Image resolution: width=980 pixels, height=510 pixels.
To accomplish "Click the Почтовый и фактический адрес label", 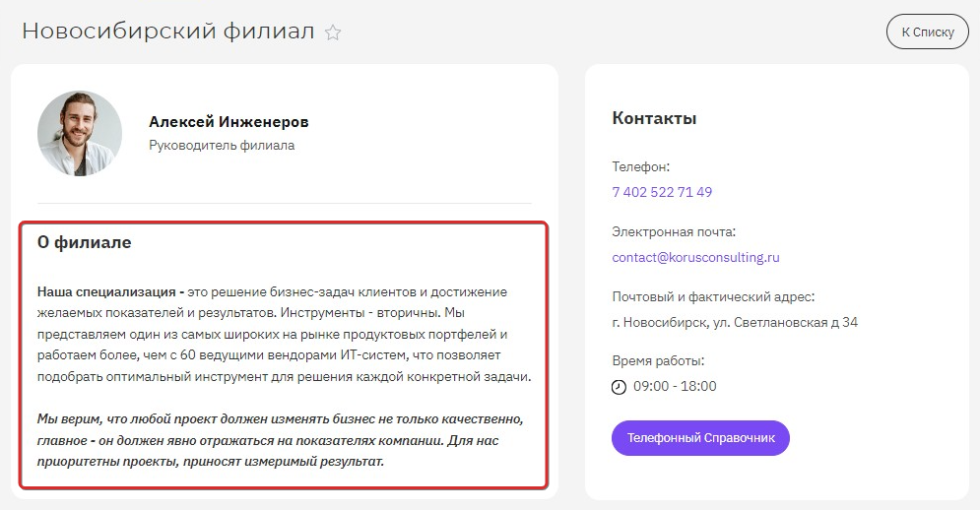I will (713, 297).
